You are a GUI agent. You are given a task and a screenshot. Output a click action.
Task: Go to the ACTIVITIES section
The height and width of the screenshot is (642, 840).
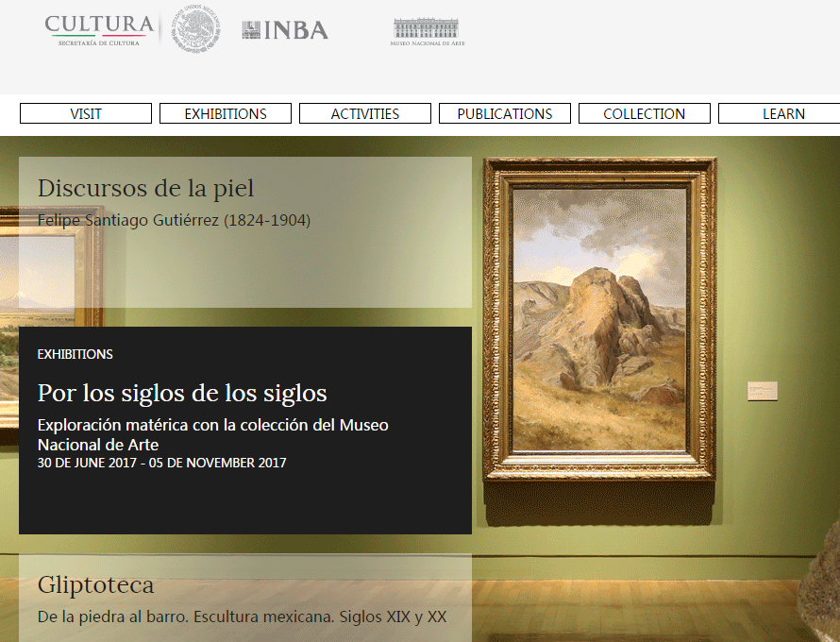[x=365, y=113]
